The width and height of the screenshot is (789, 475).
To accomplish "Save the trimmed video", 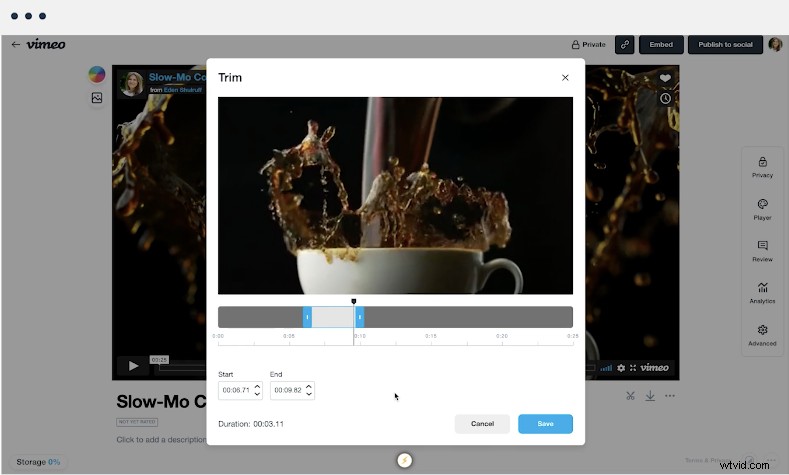I will coord(545,424).
